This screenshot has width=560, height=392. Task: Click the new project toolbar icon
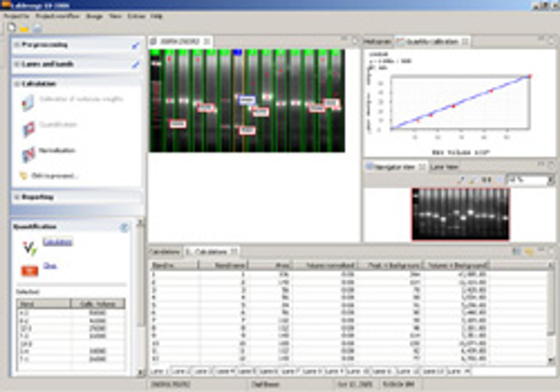(12, 28)
